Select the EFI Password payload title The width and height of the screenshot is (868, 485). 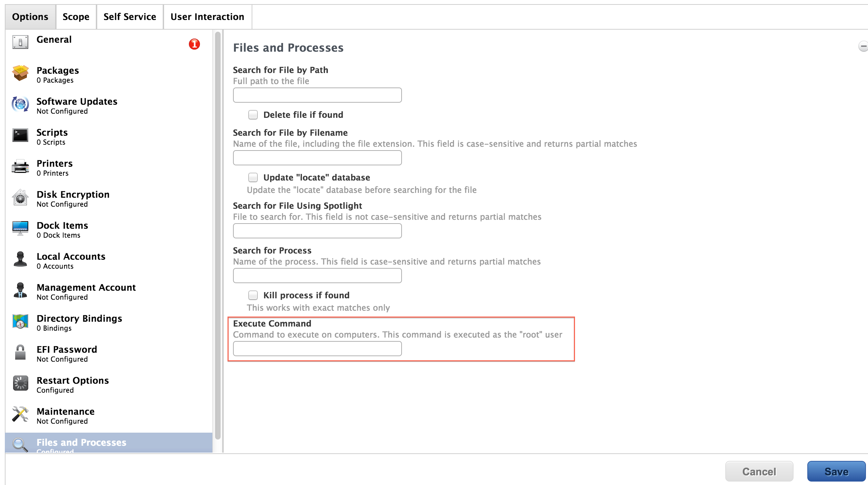pyautogui.click(x=67, y=350)
